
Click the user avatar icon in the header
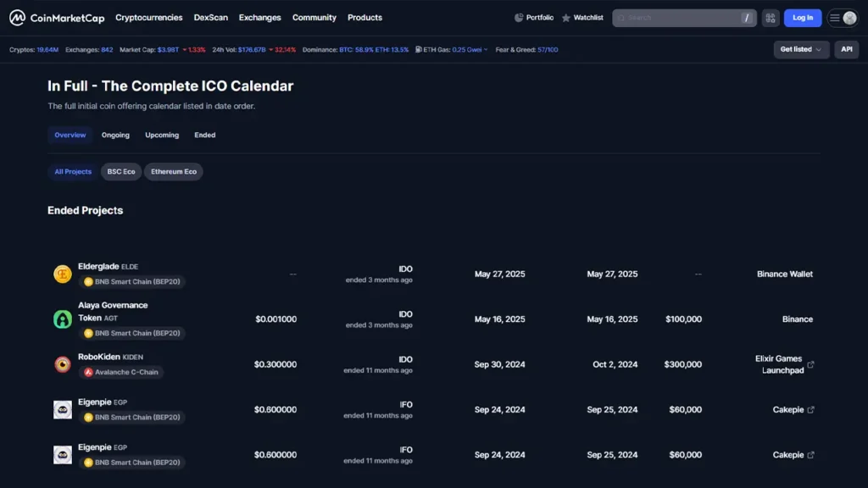pyautogui.click(x=849, y=18)
